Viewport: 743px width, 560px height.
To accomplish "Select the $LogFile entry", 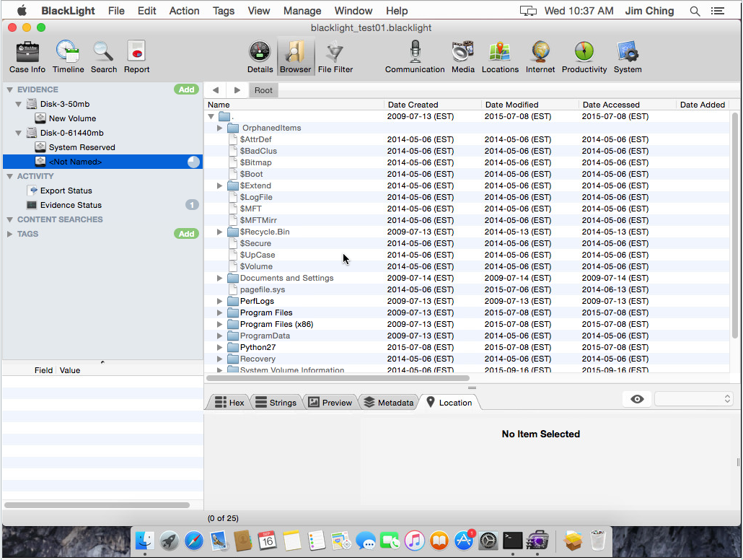I will pos(467,197).
